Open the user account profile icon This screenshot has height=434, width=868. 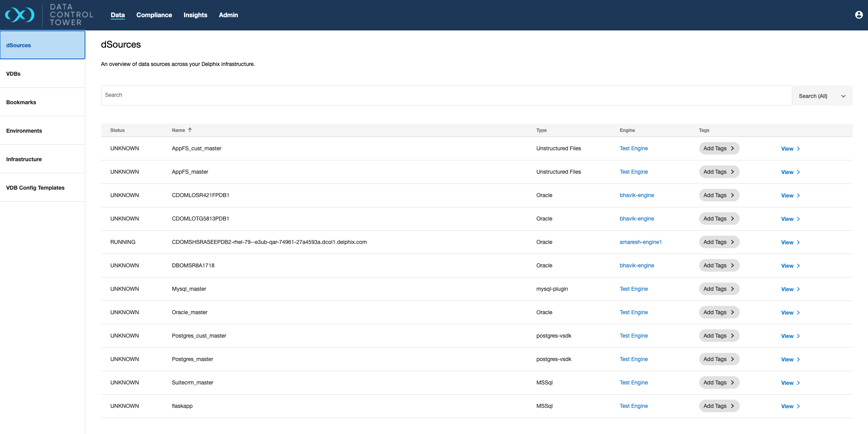859,14
